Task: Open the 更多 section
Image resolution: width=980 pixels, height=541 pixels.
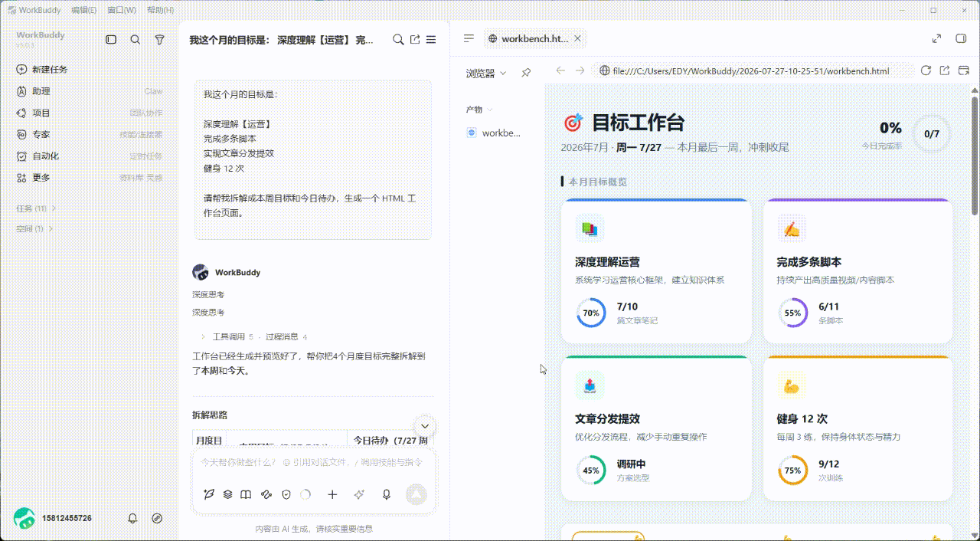Action: coord(90,177)
